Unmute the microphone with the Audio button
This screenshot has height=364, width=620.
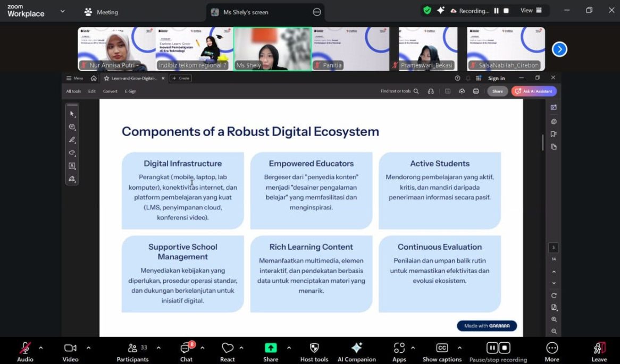pos(25,348)
